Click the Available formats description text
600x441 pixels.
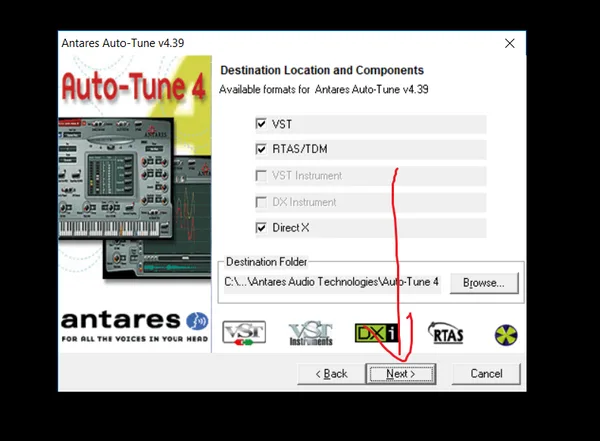click(x=324, y=90)
